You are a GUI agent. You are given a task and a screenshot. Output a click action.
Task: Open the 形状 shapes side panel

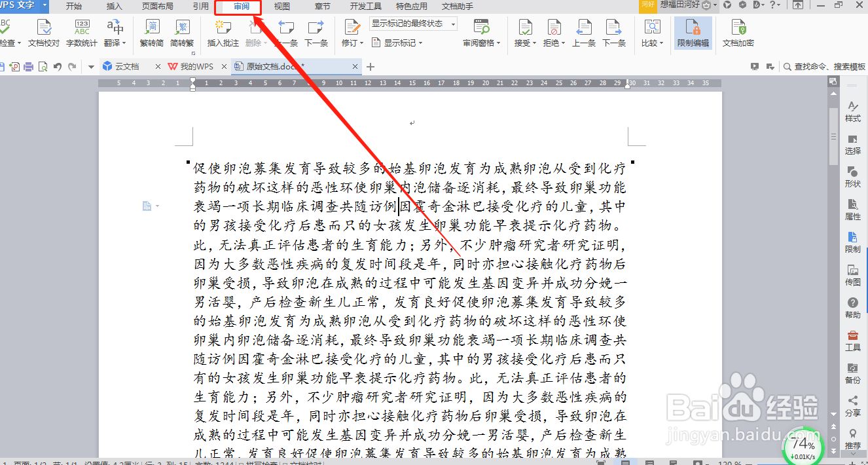[853, 177]
